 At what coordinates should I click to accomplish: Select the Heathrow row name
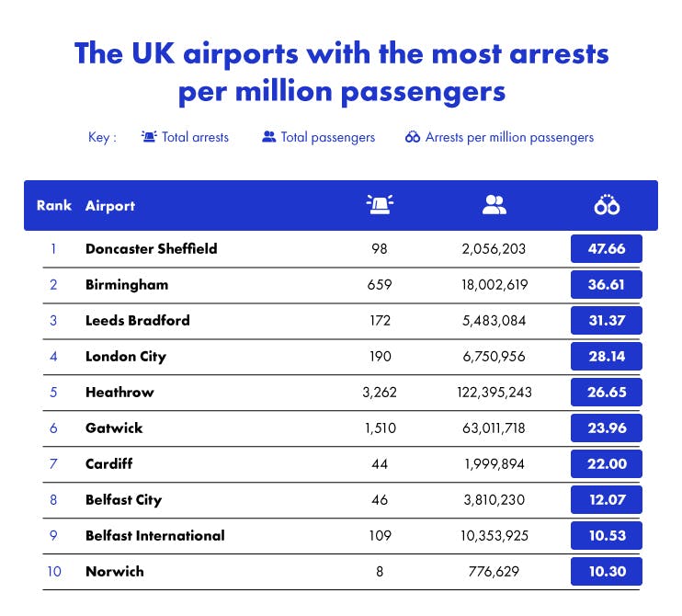coord(119,393)
